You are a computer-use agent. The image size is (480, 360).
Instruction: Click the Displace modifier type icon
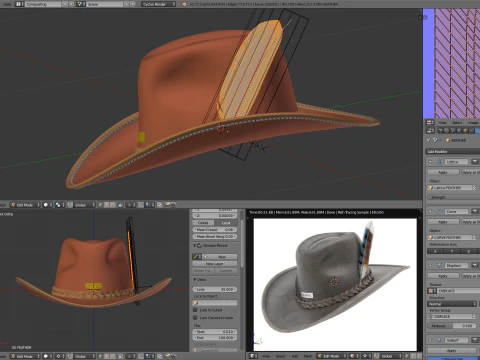(439, 265)
